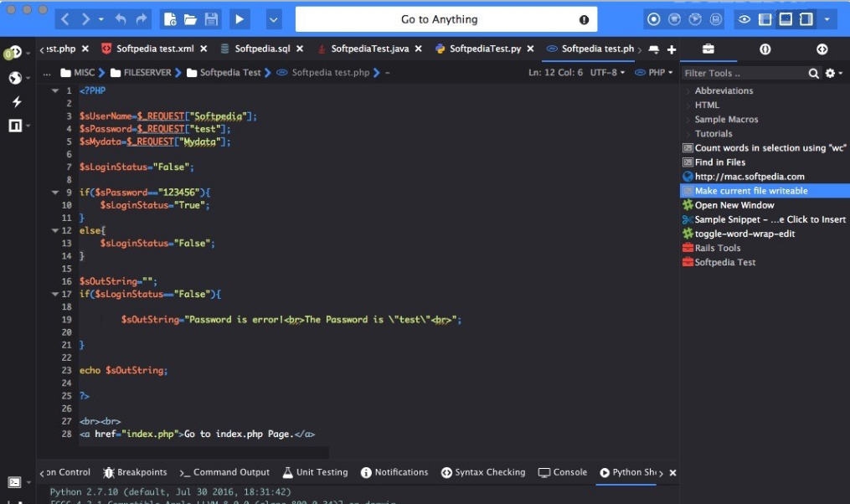
Task: Toggle the preview eye icon in toolbar
Action: (744, 18)
